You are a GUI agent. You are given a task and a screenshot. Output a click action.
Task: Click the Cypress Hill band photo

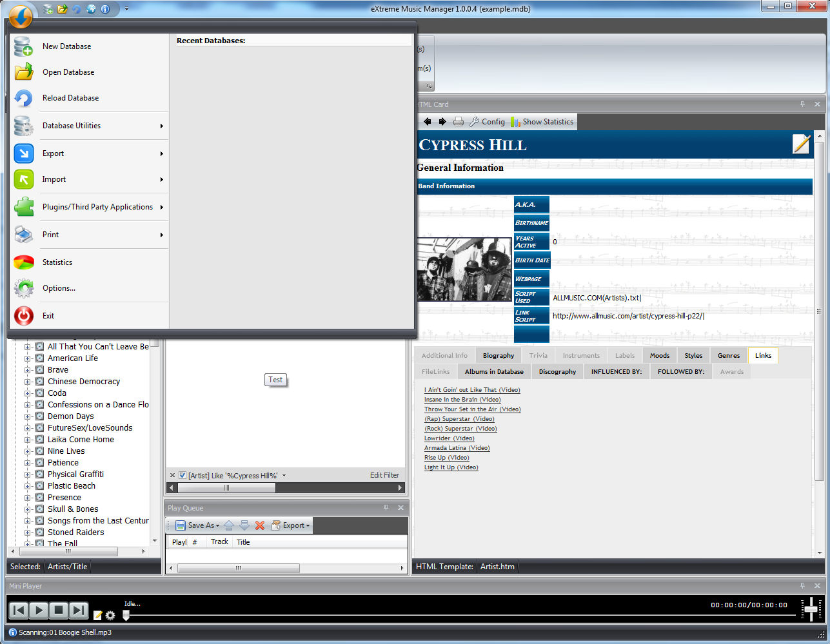(x=464, y=269)
